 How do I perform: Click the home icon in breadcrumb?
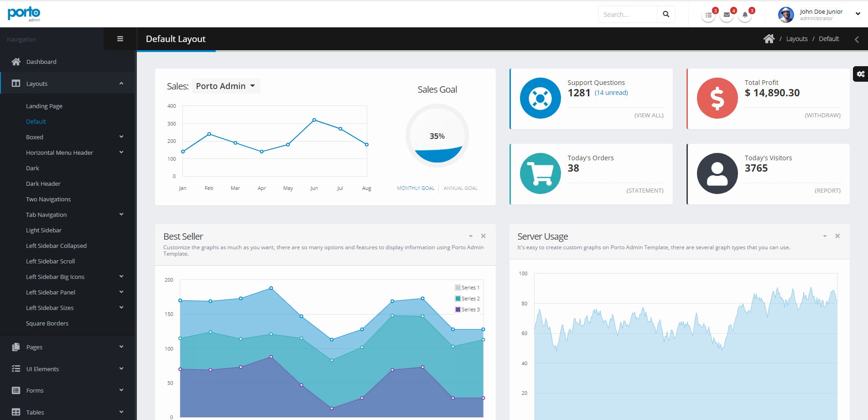tap(769, 39)
